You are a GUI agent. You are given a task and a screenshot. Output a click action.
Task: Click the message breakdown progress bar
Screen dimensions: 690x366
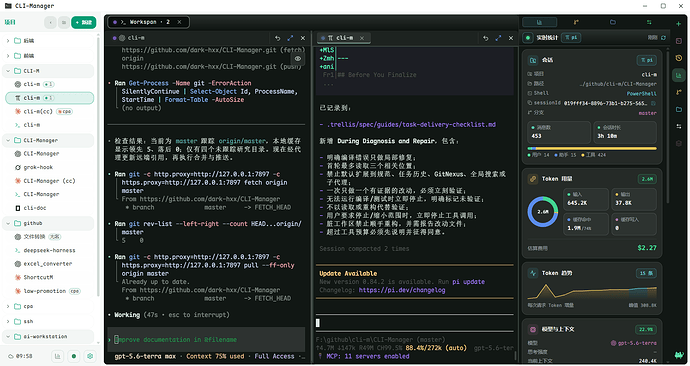(592, 149)
